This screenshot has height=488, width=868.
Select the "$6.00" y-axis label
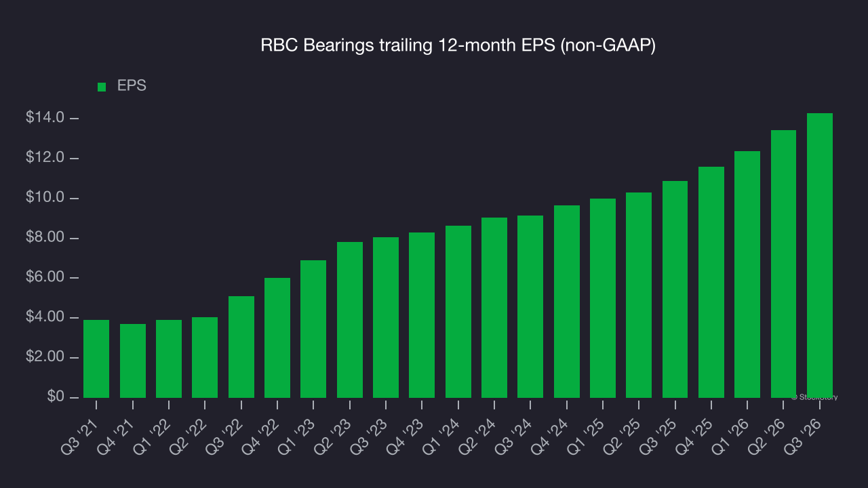click(x=45, y=278)
